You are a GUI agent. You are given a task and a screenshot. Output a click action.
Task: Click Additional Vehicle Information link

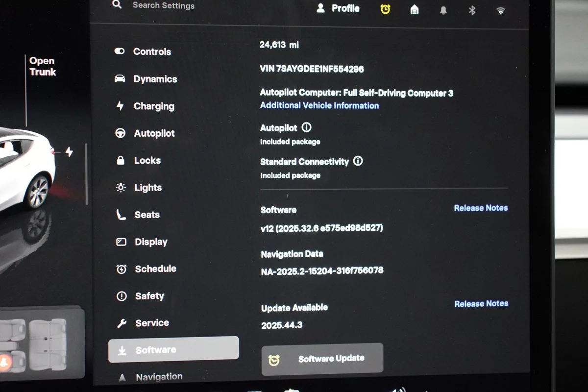tap(319, 105)
